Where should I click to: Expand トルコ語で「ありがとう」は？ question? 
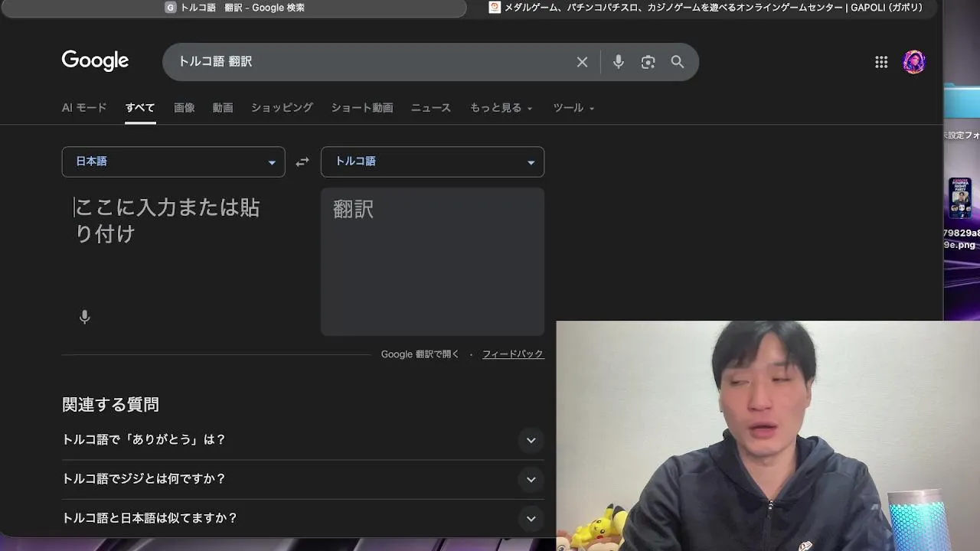click(302, 440)
